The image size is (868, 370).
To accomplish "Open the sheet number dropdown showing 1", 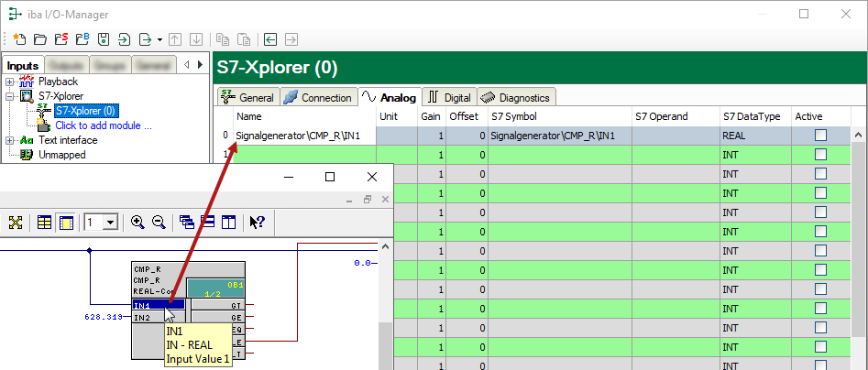I will click(111, 222).
